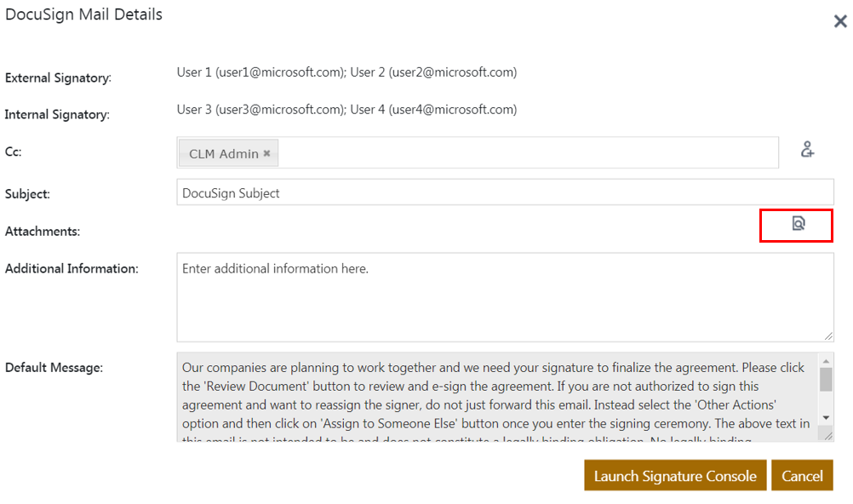
Task: Cancel the DocuSign mail dialog
Action: 802,476
